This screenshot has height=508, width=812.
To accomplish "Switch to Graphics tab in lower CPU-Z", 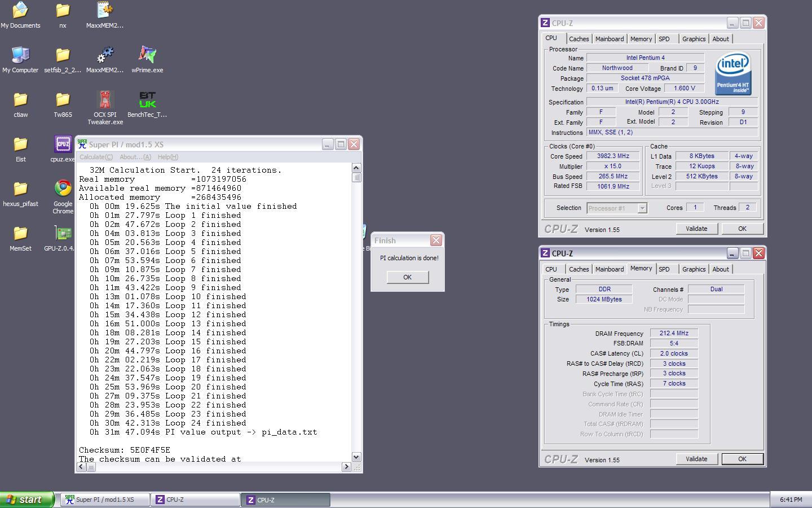I will coord(694,269).
